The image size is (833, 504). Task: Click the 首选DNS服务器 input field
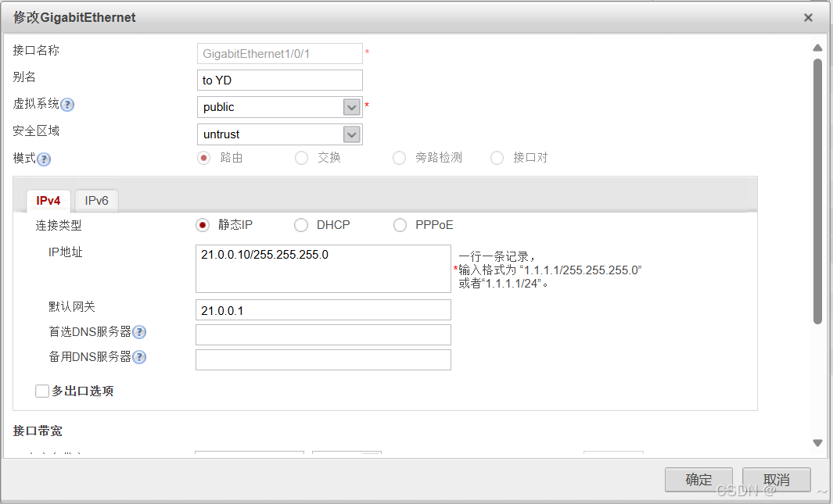click(x=323, y=334)
